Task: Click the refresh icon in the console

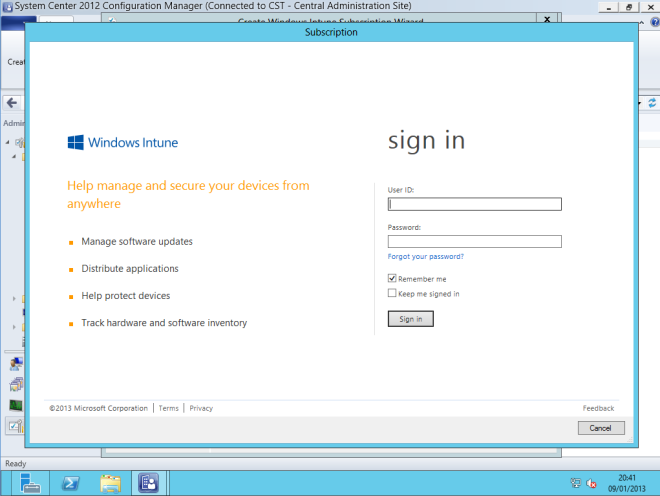Action: coord(652,103)
